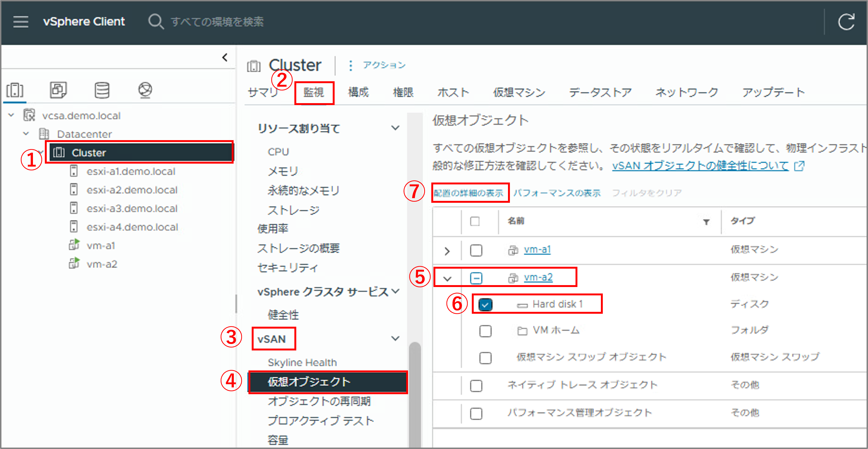This screenshot has width=868, height=449.
Task: Open the ホスト tab
Action: 453,92
